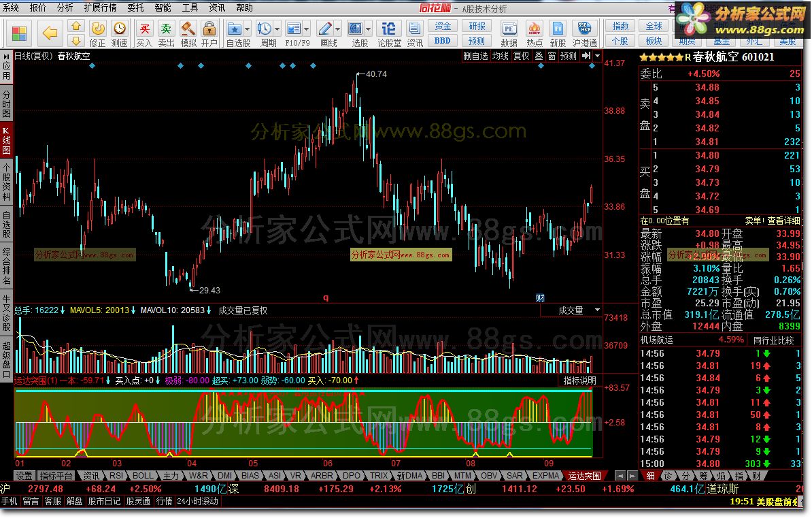The width and height of the screenshot is (812, 518).
Task: Open the F10/F9 info icon
Action: pos(294,29)
